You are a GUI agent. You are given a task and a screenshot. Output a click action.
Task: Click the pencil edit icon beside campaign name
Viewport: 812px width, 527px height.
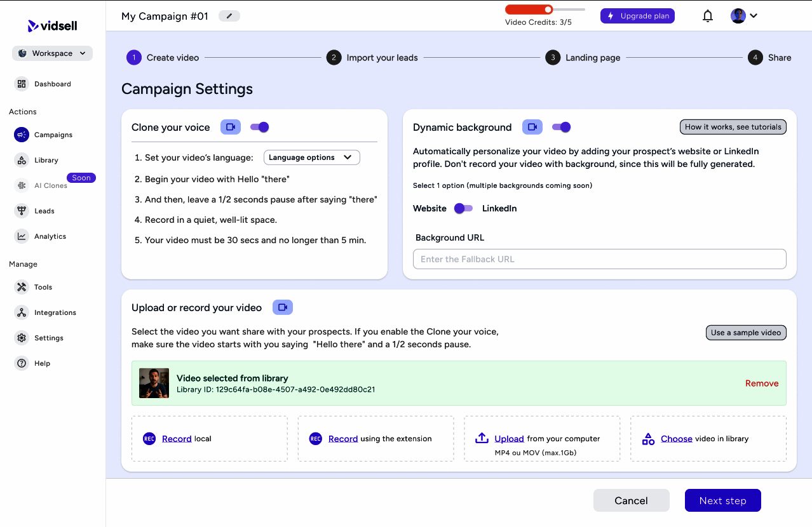229,16
